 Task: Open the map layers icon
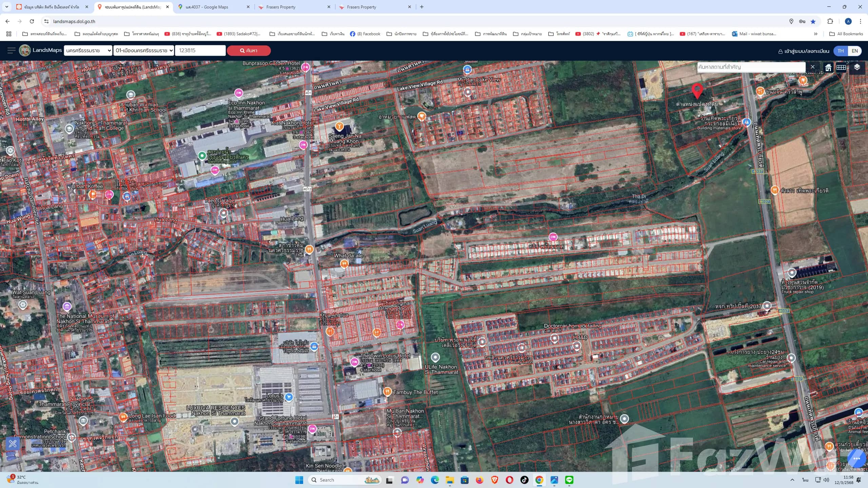click(857, 67)
